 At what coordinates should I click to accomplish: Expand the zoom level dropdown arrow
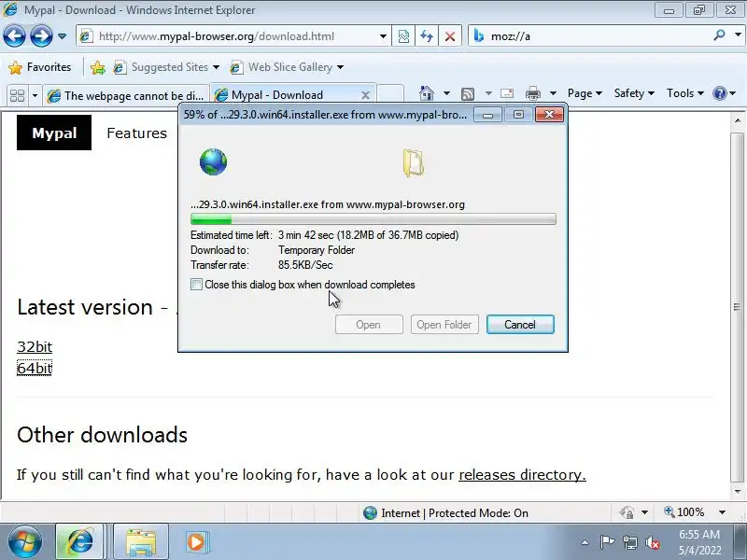pyautogui.click(x=722, y=512)
